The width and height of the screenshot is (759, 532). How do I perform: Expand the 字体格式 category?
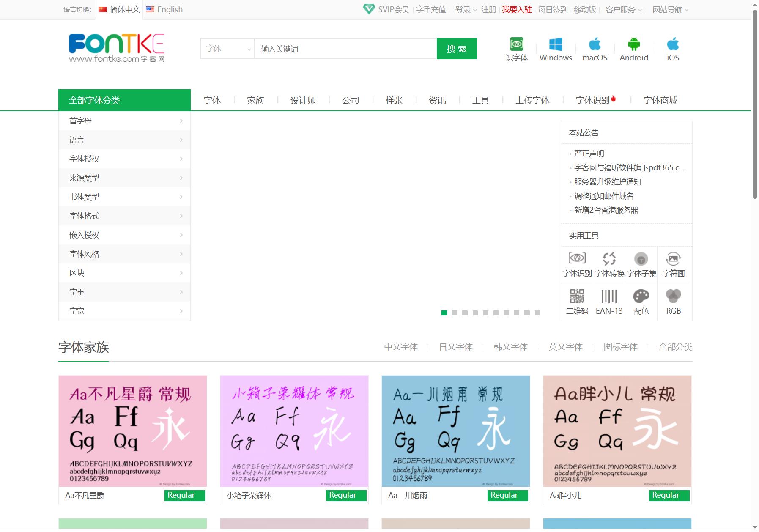click(x=125, y=216)
